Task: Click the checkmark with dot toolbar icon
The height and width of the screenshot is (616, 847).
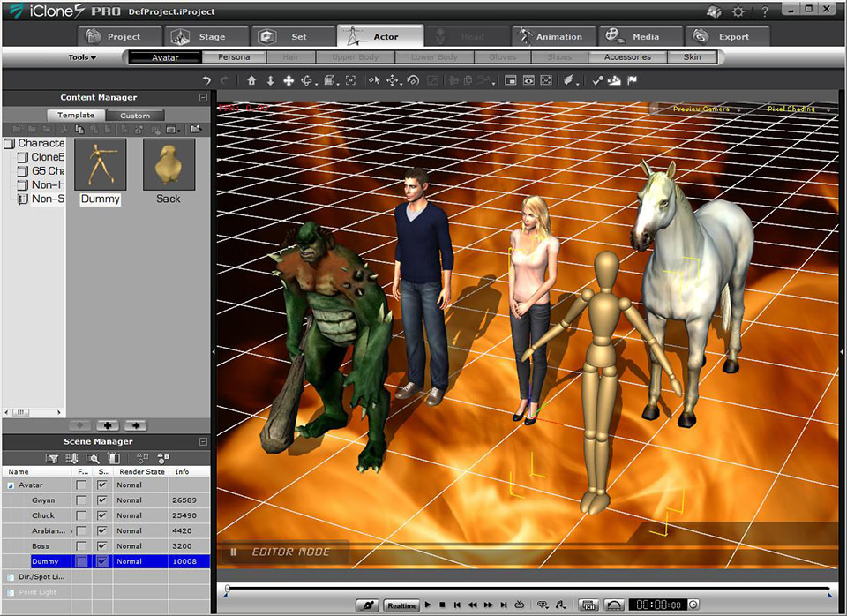Action: point(597,80)
